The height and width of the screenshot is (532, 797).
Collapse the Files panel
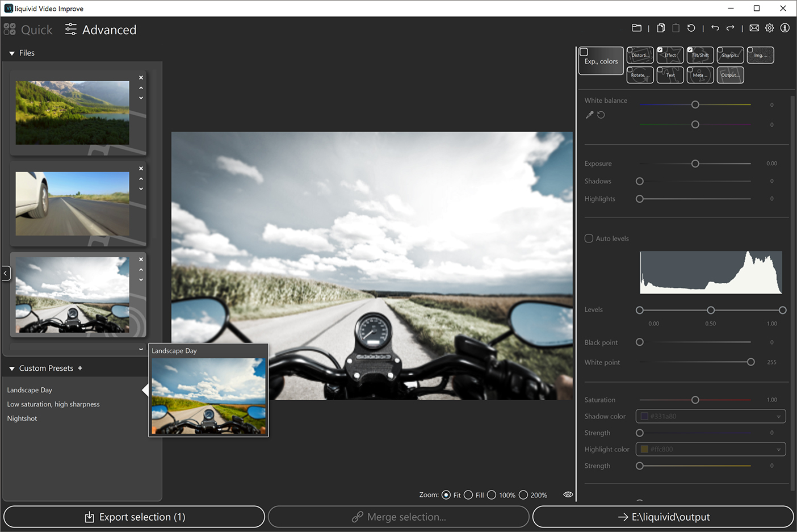click(12, 52)
